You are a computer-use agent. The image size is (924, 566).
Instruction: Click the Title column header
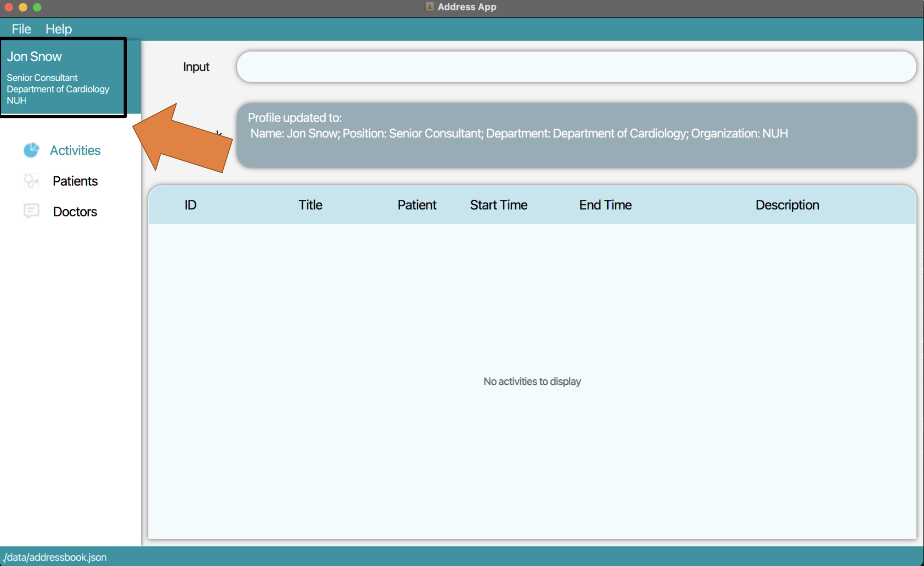tap(310, 204)
